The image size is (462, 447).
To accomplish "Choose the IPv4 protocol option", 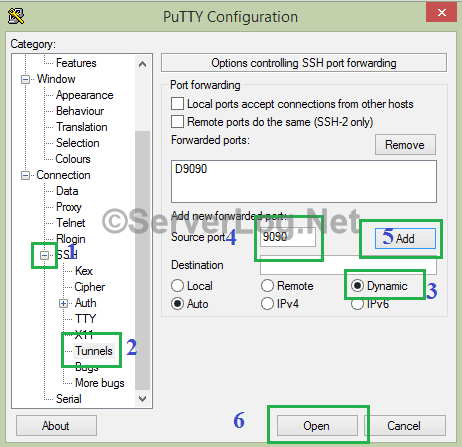I will [x=267, y=304].
